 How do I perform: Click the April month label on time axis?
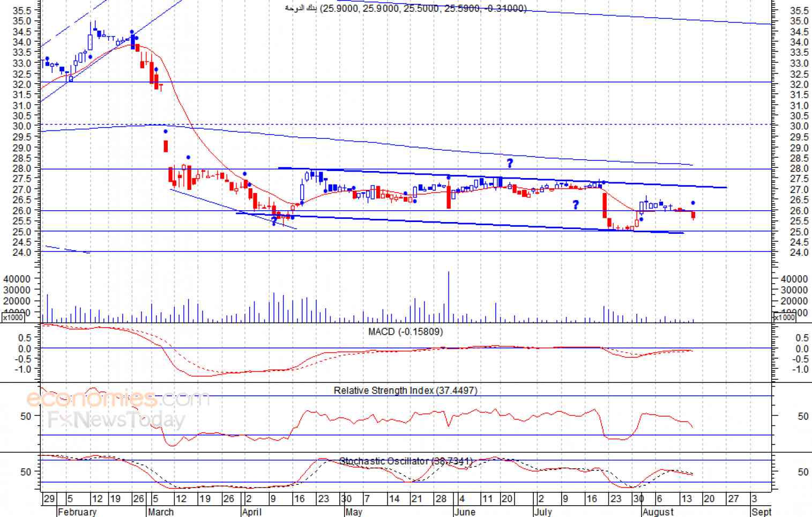pos(252,512)
